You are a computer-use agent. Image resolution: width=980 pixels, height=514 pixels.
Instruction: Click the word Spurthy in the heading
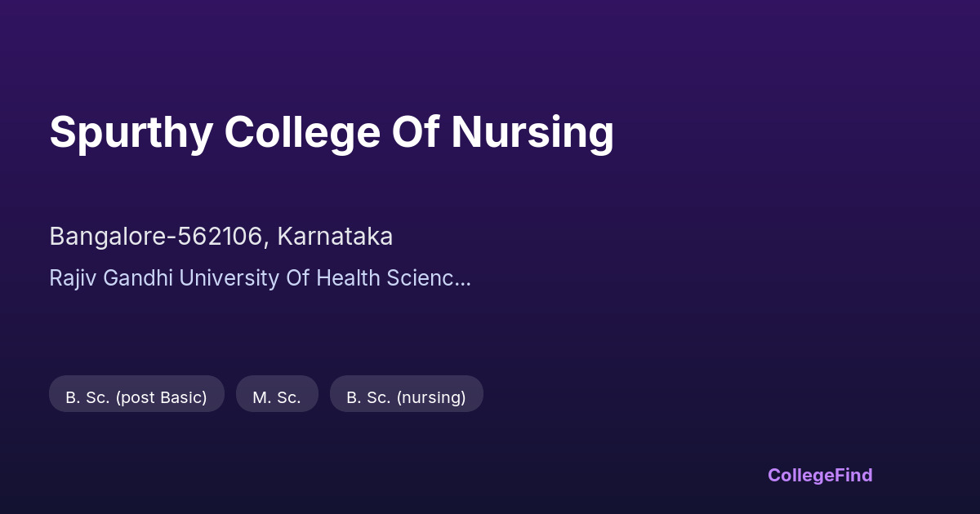click(x=131, y=132)
